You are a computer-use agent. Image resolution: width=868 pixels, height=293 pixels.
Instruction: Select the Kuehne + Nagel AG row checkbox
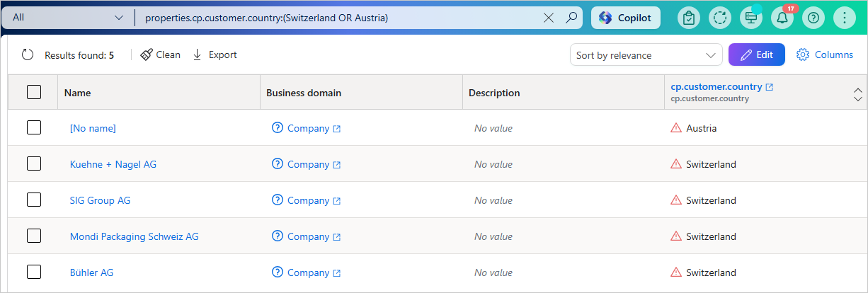[33, 164]
